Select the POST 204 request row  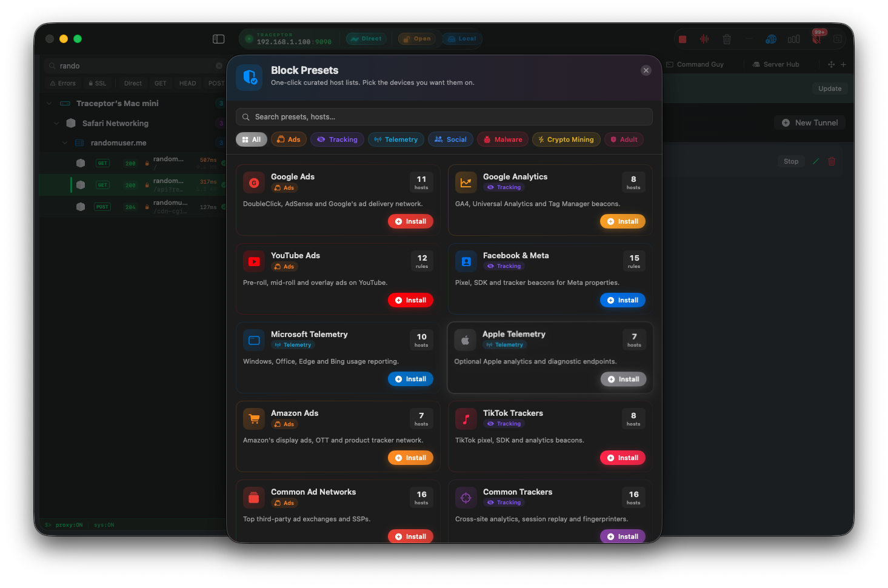(133, 207)
